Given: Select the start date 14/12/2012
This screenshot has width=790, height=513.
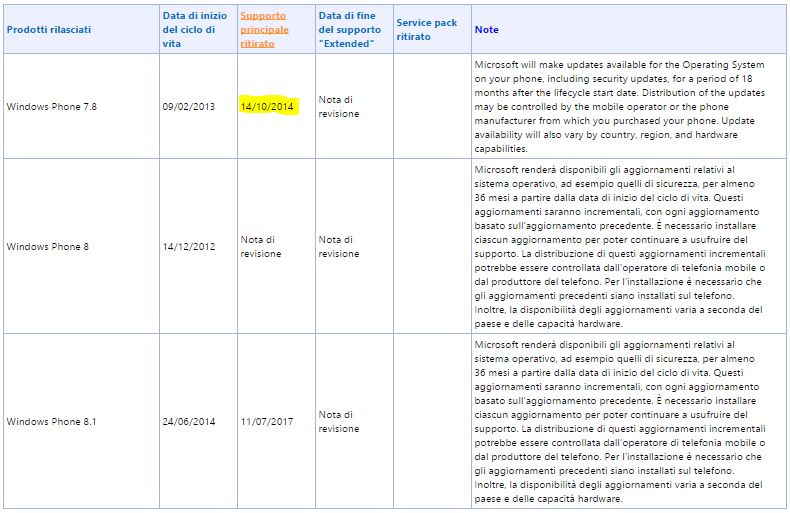Looking at the screenshot, I should tap(188, 247).
